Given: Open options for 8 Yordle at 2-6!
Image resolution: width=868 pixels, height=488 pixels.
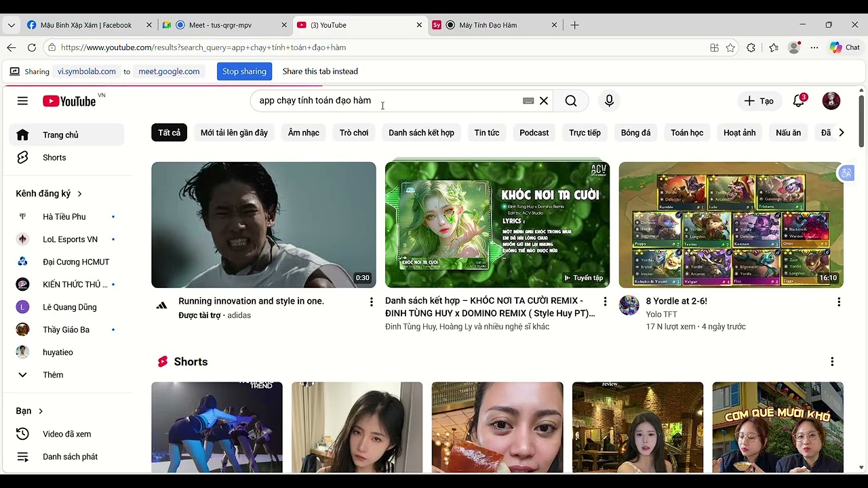Looking at the screenshot, I should point(839,302).
